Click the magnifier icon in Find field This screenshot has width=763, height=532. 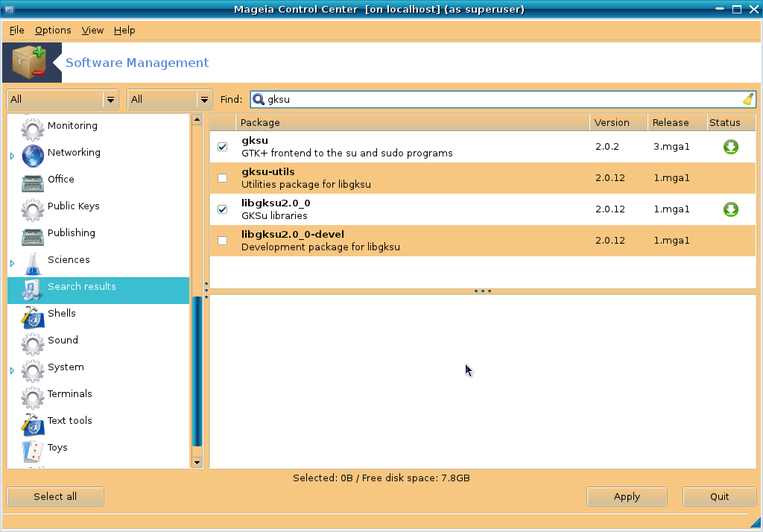[259, 99]
